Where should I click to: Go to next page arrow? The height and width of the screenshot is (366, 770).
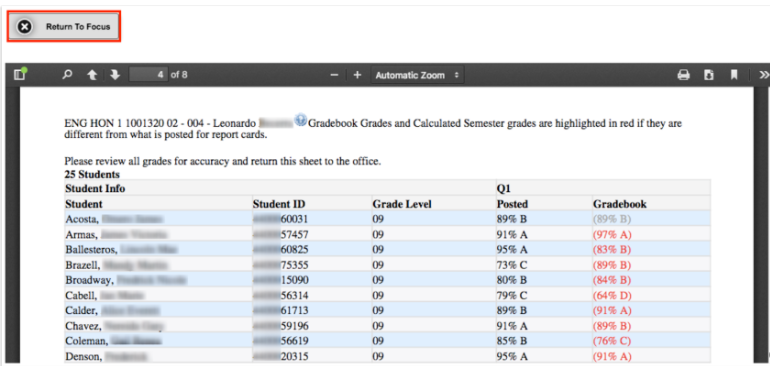[x=115, y=75]
